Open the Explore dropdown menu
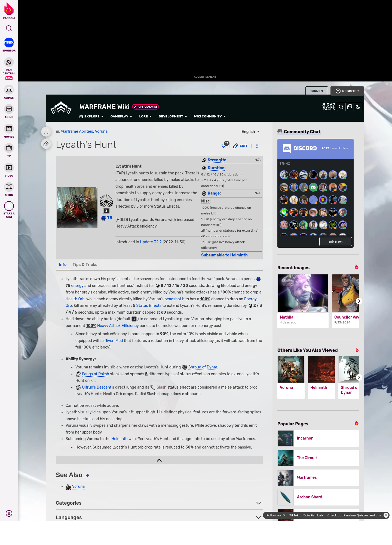The image size is (392, 545). [91, 116]
